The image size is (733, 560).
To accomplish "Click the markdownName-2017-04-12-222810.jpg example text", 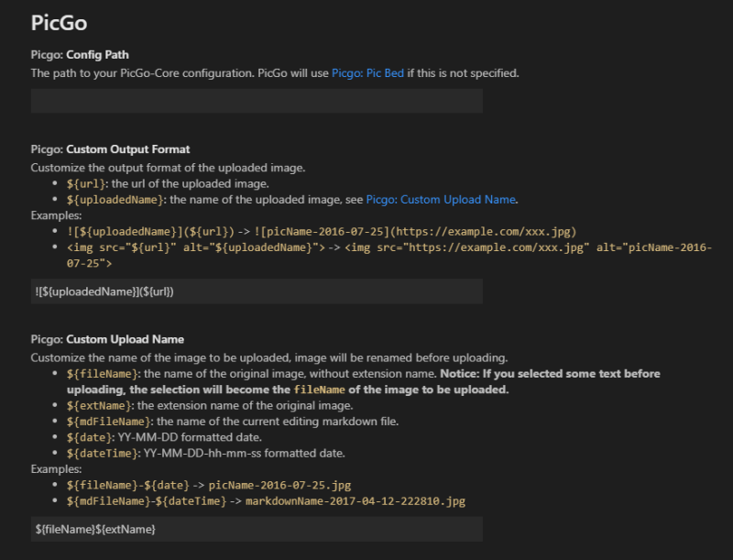I will point(356,501).
